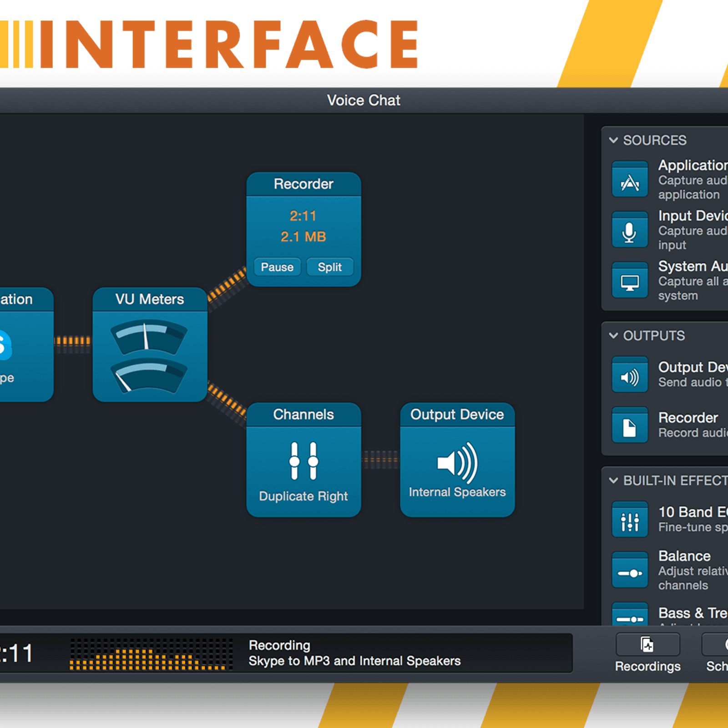Choose the Bass & Treble effect icon
Image resolution: width=728 pixels, height=728 pixels.
click(x=630, y=614)
